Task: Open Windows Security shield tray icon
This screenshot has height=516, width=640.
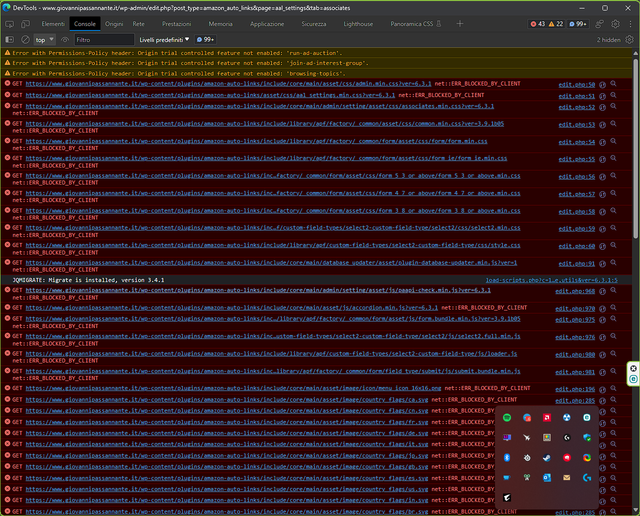Action: [587, 437]
